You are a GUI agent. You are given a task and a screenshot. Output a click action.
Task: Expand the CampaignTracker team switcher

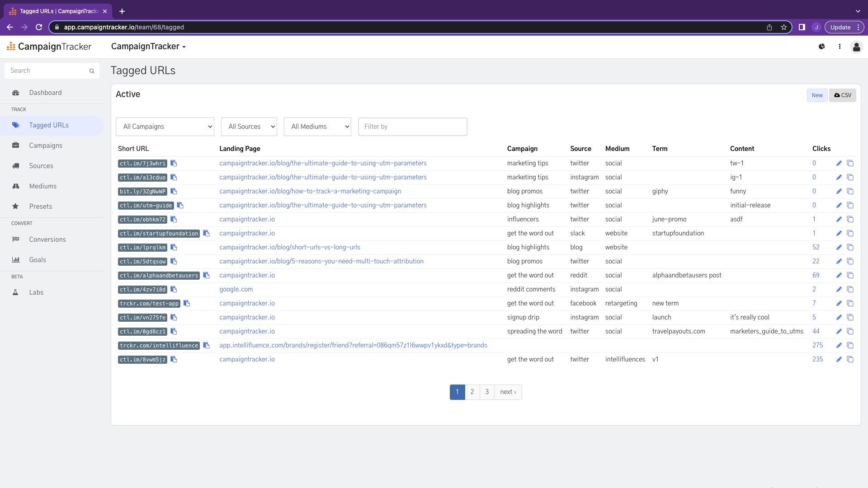148,47
